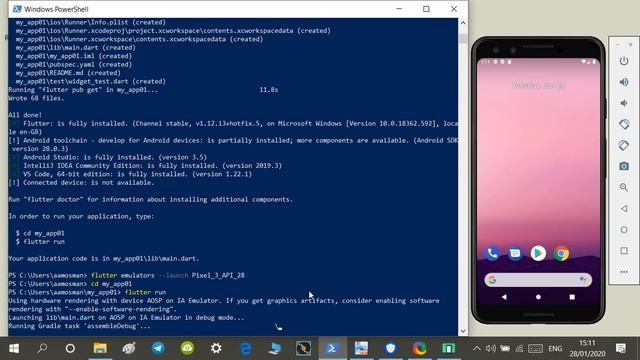Image resolution: width=640 pixels, height=360 pixels.
Task: Tap the Android back navigation button
Action: pyautogui.click(x=504, y=297)
